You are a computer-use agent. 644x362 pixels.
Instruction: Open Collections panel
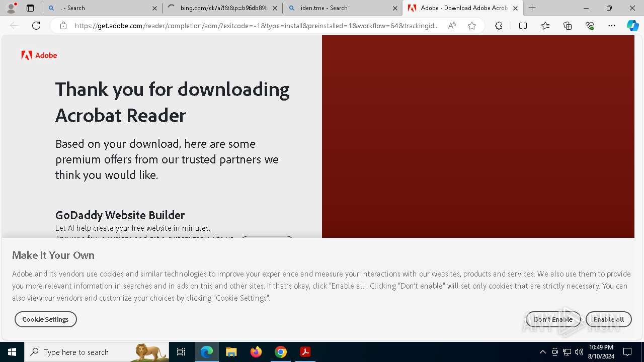pos(568,26)
